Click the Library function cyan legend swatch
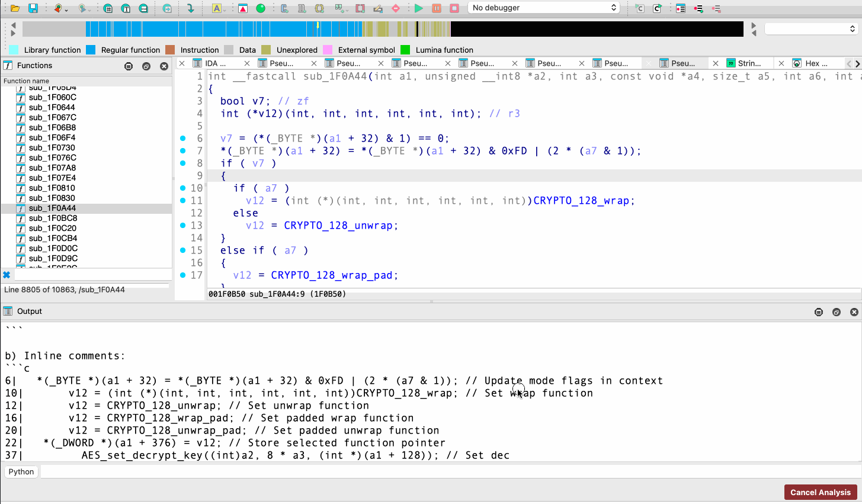The height and width of the screenshot is (504, 862). click(14, 50)
